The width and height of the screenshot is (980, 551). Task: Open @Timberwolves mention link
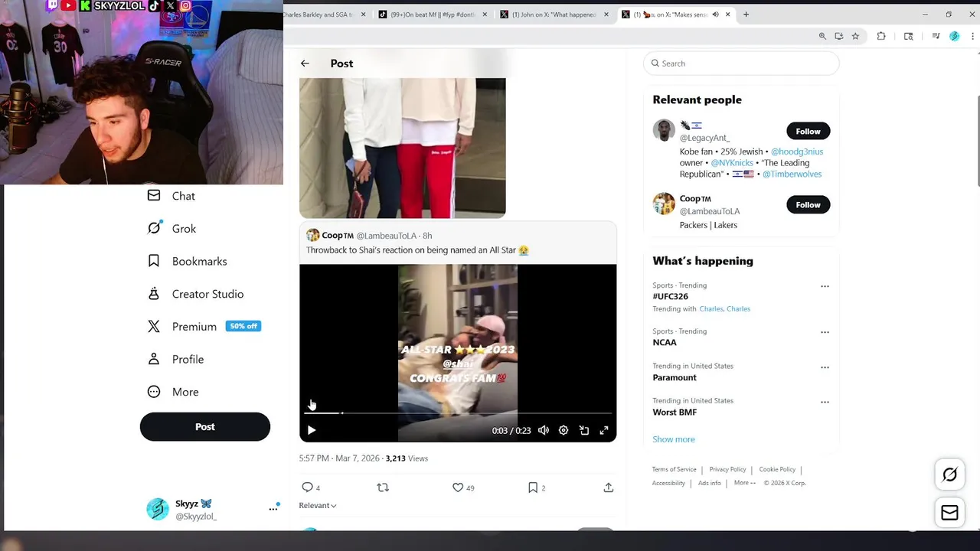coord(792,174)
